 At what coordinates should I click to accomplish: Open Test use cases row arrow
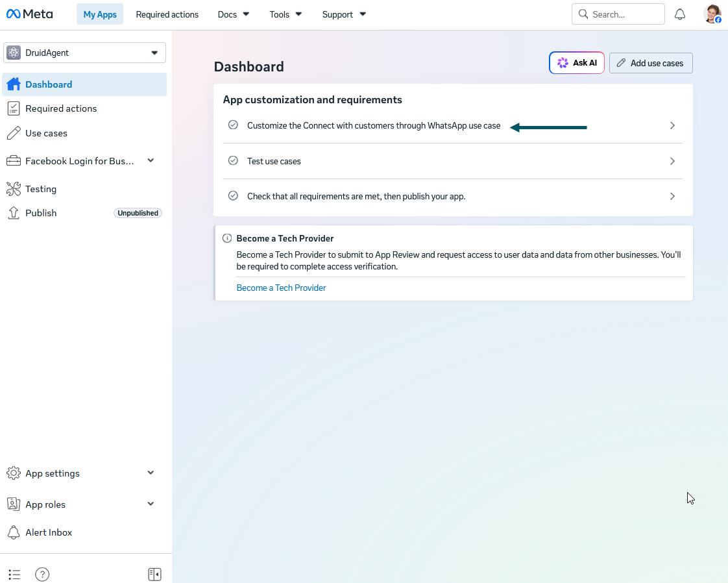672,161
